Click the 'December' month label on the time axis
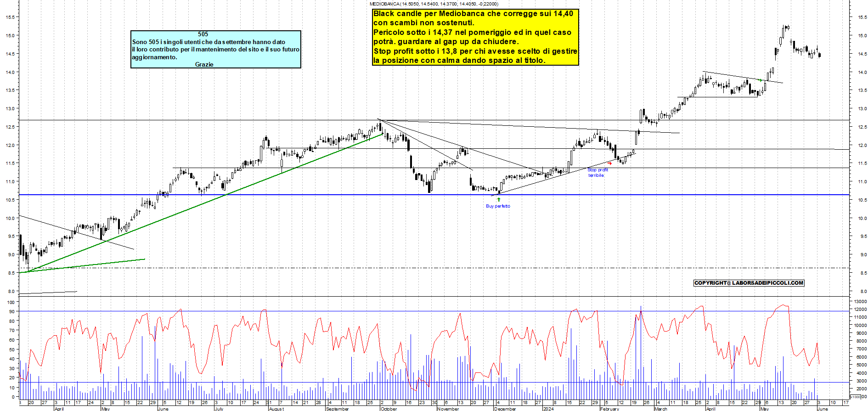This screenshot has width=868, height=411. [505, 409]
